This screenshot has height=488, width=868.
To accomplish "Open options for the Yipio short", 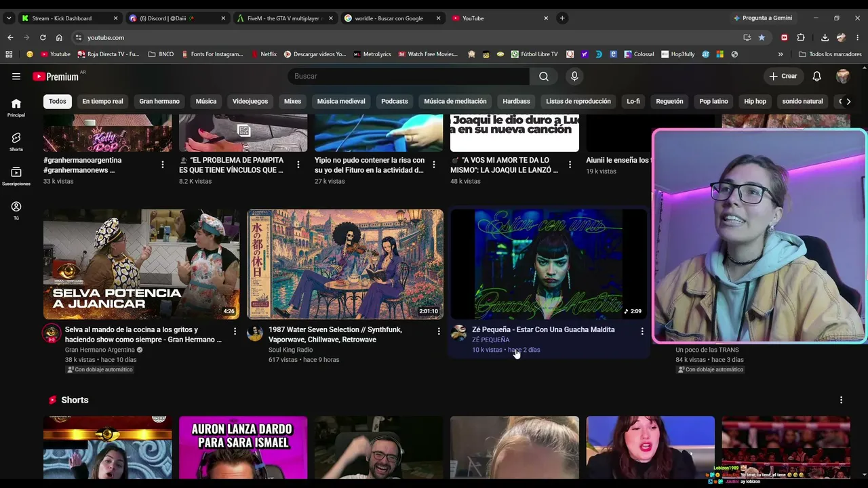I will point(433,164).
